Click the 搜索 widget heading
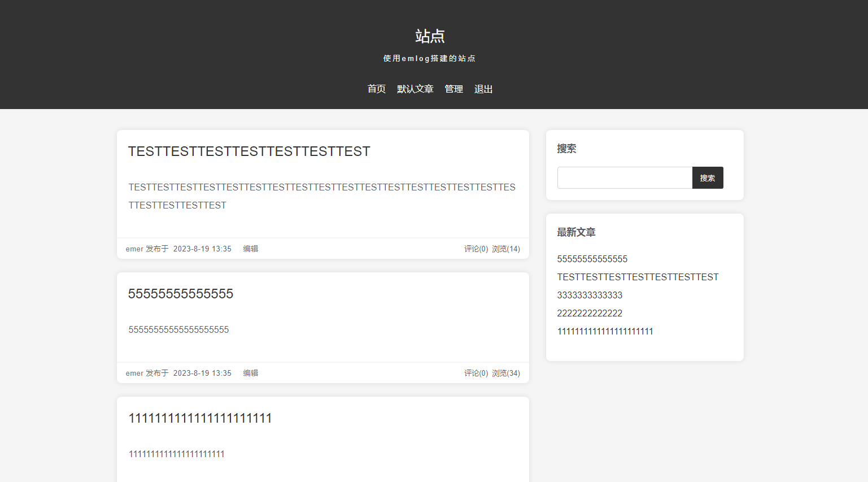Screen dimensions: 868x482 pyautogui.click(x=566, y=149)
